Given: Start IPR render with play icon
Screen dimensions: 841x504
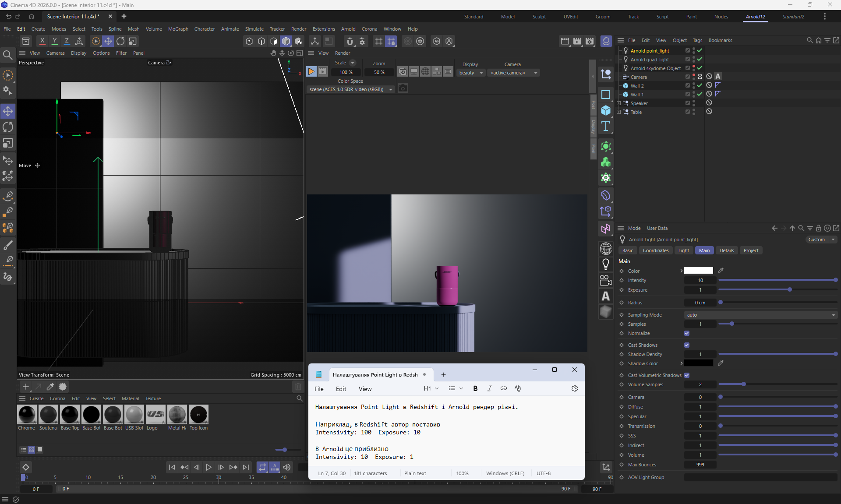Looking at the screenshot, I should pyautogui.click(x=311, y=72).
